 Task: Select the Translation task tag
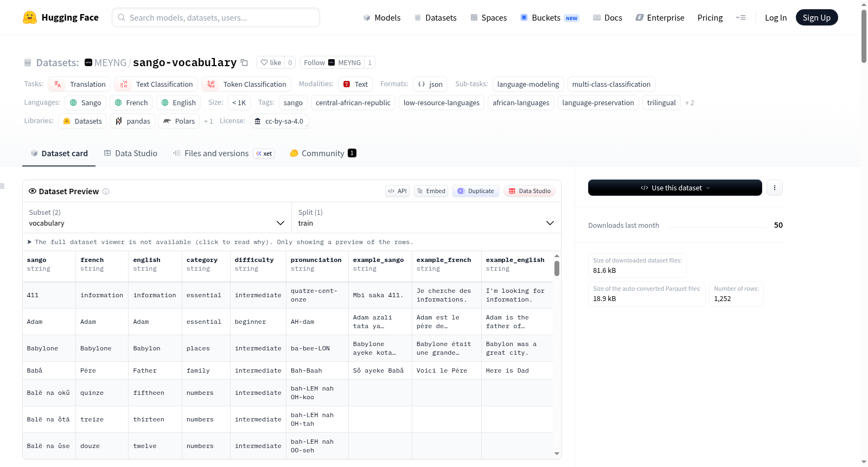79,84
